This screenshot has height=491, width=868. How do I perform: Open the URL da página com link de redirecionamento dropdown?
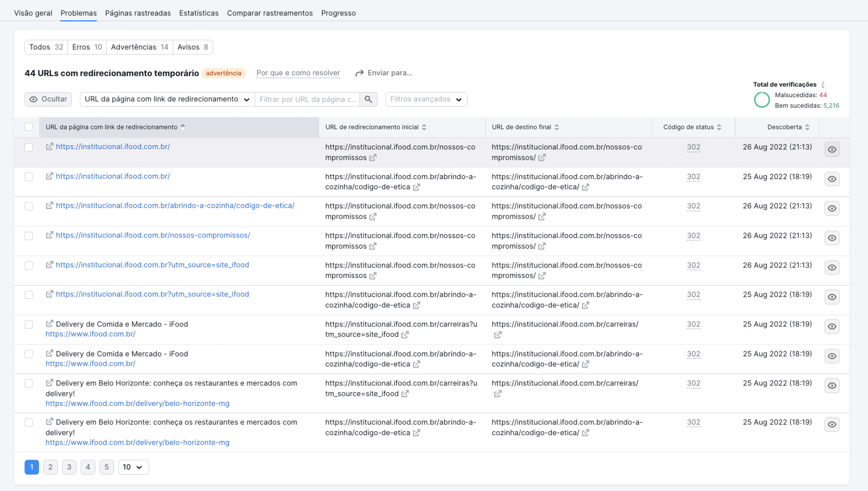(x=167, y=99)
